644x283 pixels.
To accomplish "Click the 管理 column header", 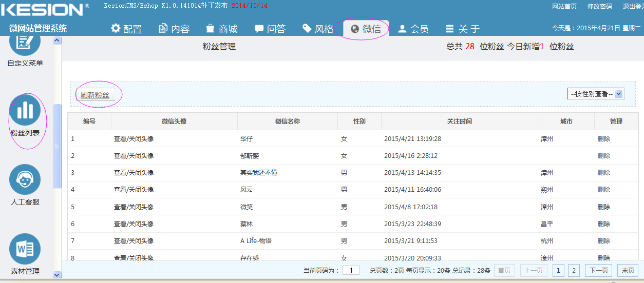I will (x=616, y=122).
